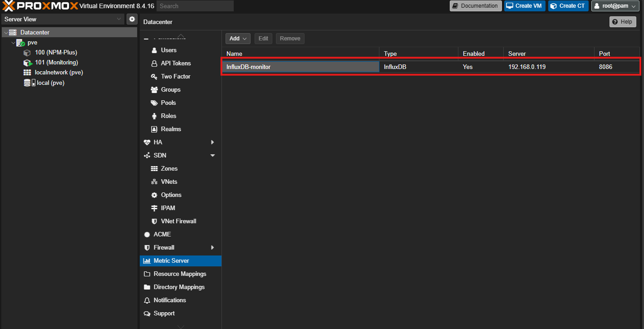Select localnetwork (pve) in the tree
644x329 pixels.
(59, 73)
